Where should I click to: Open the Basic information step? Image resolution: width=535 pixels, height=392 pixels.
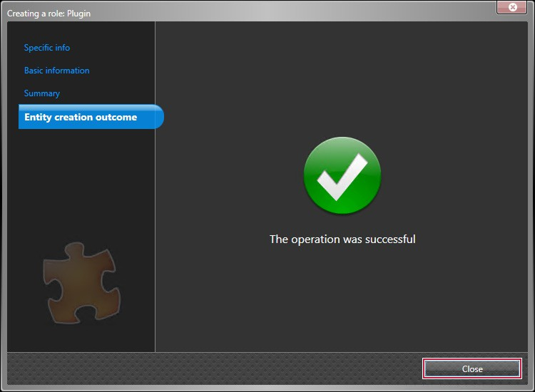pyautogui.click(x=56, y=71)
